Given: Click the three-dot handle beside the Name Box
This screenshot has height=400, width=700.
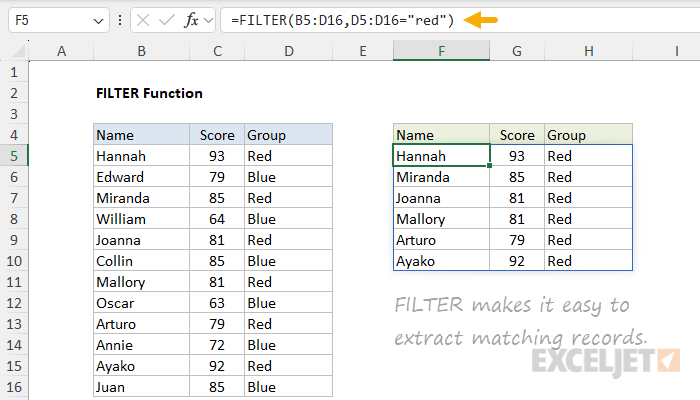Looking at the screenshot, I should (x=120, y=20).
